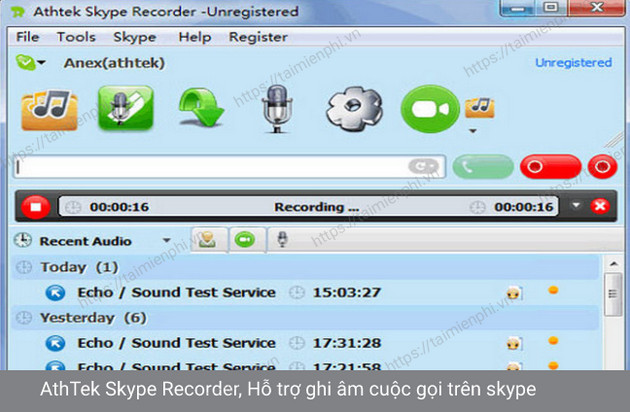
Task: Click the wide red record button
Action: pos(550,166)
